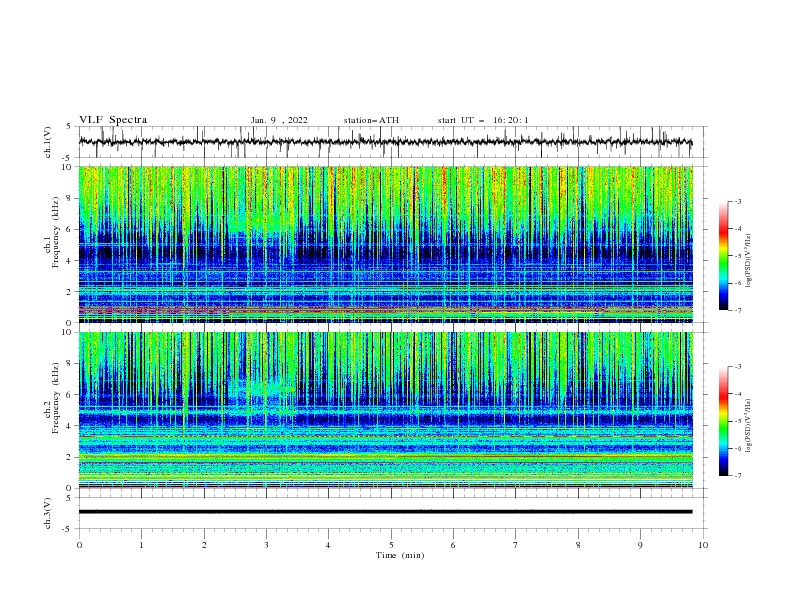The image size is (792, 612).
Task: Click the ch.2 spectrogram panel
Action: click(386, 410)
